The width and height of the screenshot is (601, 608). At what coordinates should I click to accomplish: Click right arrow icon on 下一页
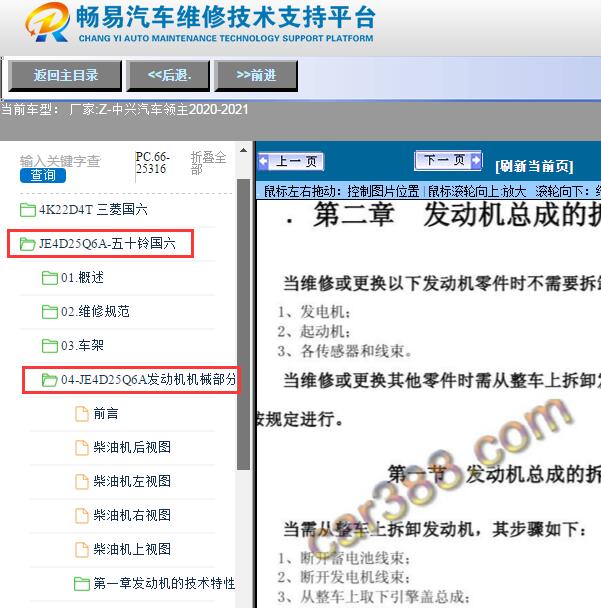tap(476, 160)
